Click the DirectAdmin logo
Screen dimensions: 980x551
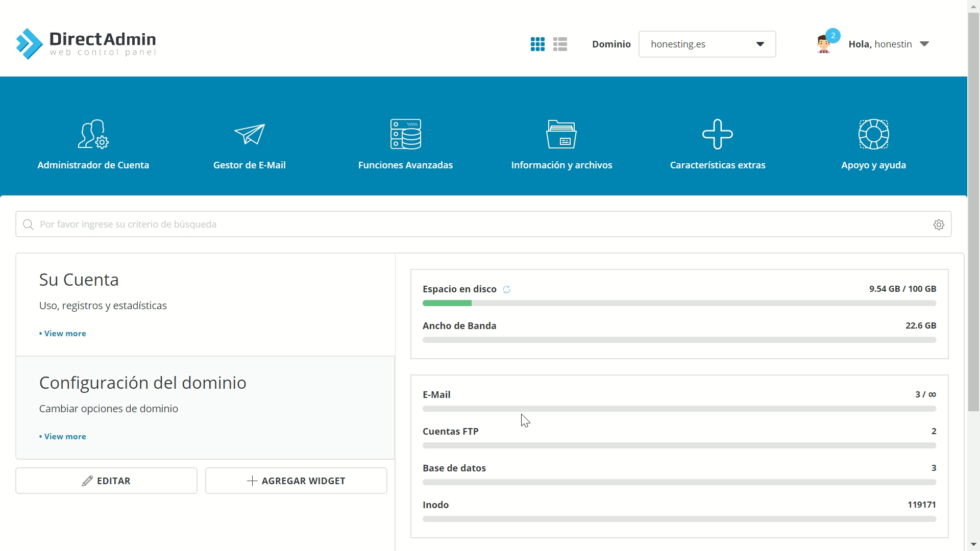[86, 44]
